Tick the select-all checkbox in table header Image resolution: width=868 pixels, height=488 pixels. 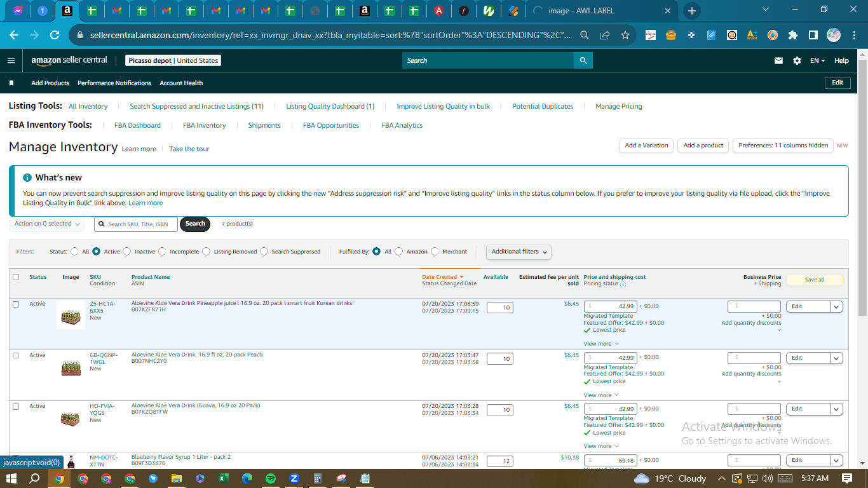coord(16,277)
